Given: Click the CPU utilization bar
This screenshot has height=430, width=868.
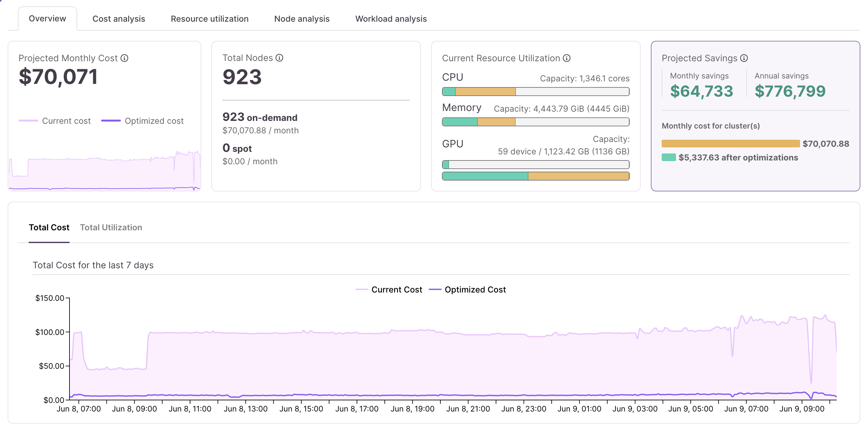Looking at the screenshot, I should 535,92.
